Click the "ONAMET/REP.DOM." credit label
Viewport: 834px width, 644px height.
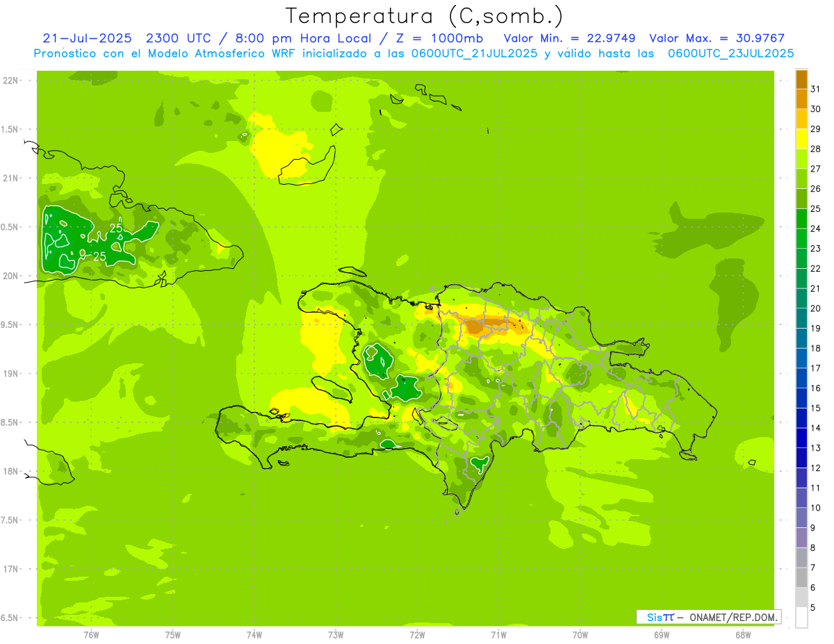[x=734, y=617]
